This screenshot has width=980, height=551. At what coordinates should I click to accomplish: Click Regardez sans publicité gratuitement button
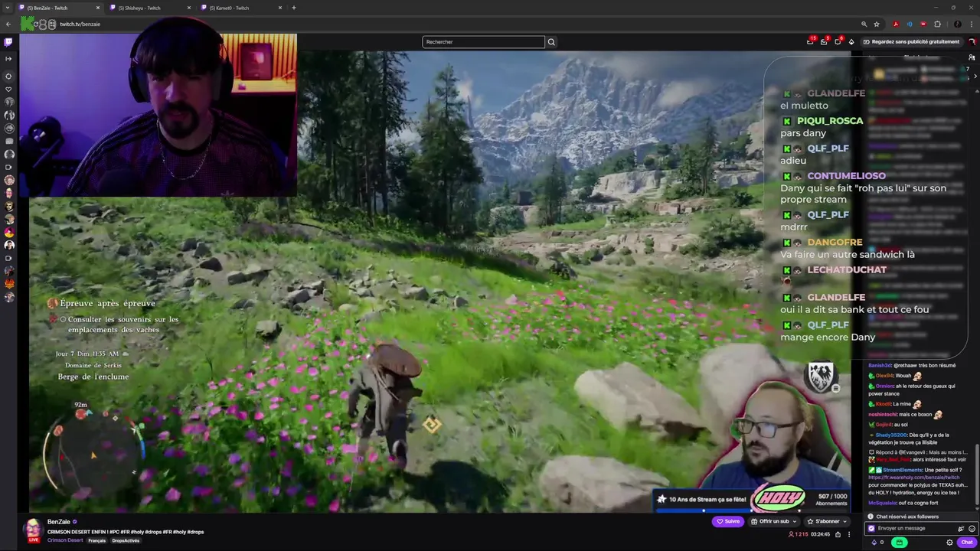point(911,42)
